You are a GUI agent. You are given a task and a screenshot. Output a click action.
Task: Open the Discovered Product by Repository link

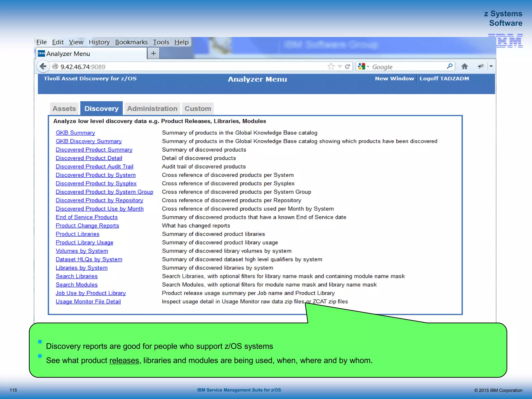(99, 200)
